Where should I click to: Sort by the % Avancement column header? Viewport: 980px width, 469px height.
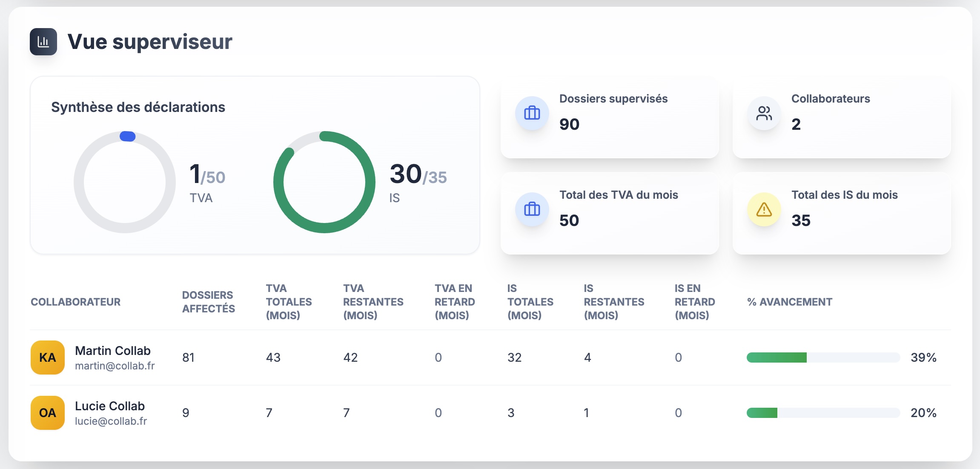tap(789, 302)
